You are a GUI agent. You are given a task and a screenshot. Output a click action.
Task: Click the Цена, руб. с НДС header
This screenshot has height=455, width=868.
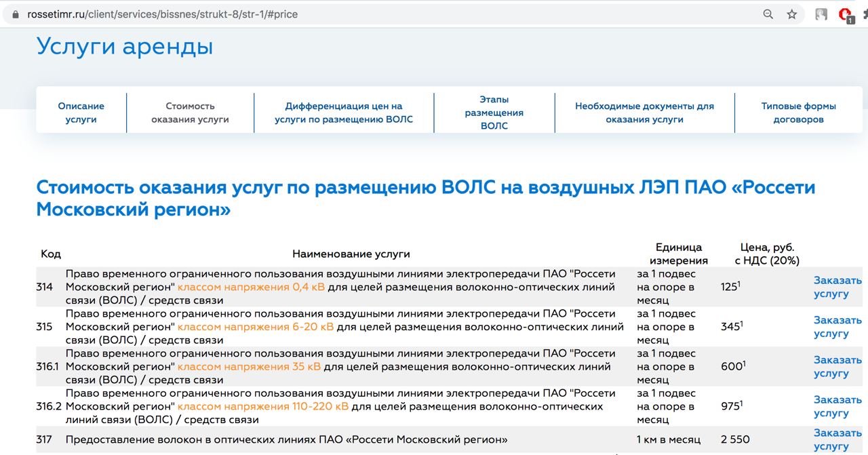pos(767,254)
